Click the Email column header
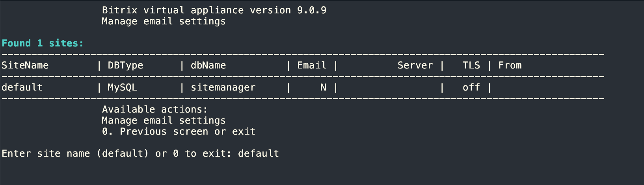Viewport: 644px width, 185px height. (x=312, y=65)
